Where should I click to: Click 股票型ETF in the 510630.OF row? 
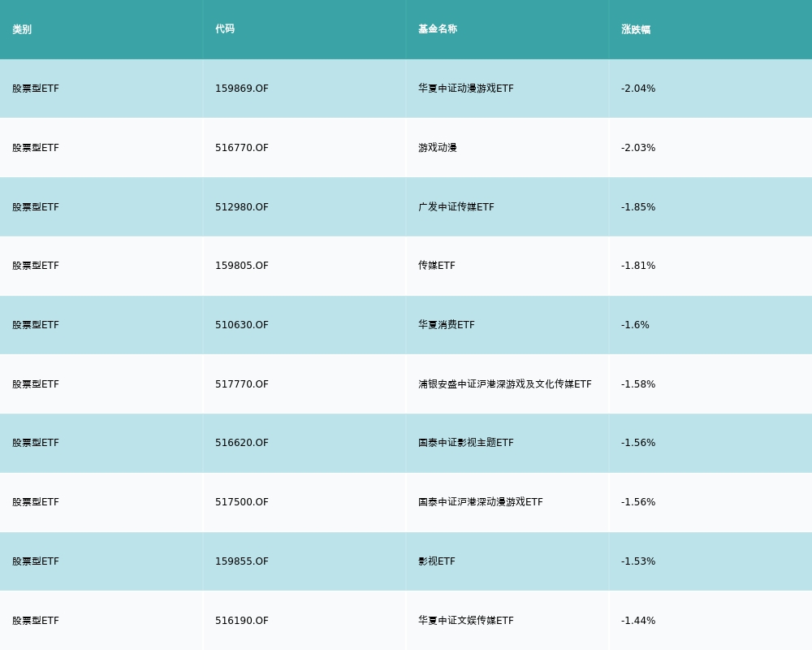(36, 325)
